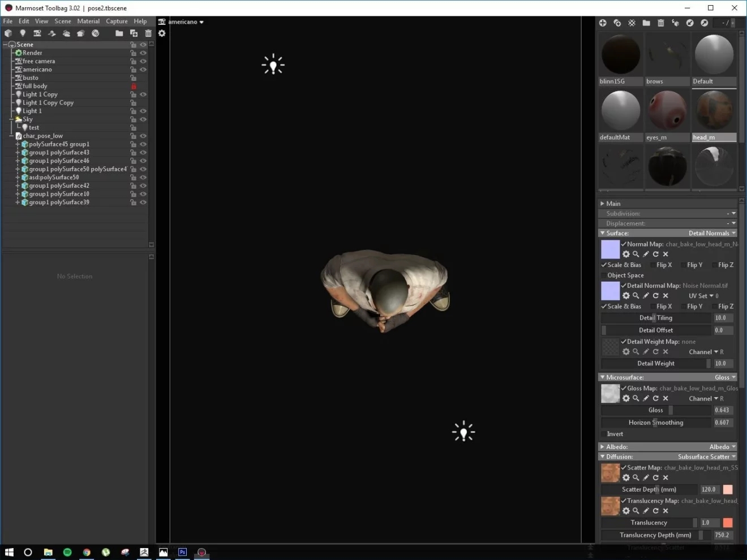The height and width of the screenshot is (560, 747).
Task: Enable Flip Z for the Detail Normal Map
Action: coord(714,307)
